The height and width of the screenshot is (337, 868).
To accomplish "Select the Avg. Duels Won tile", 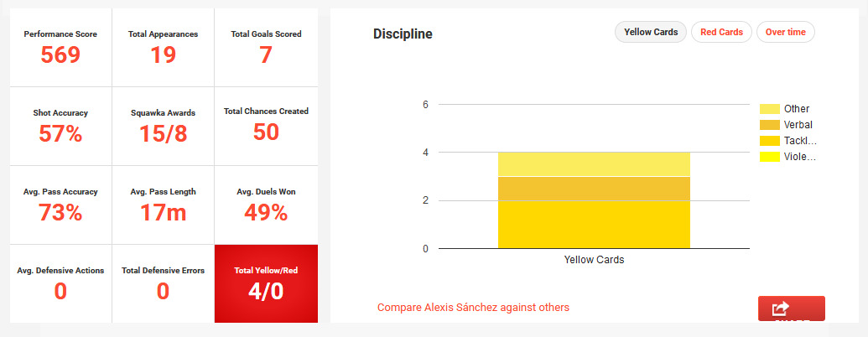I will [266, 204].
